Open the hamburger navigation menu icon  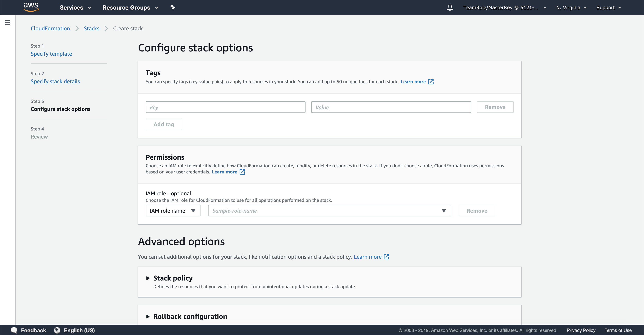(8, 23)
